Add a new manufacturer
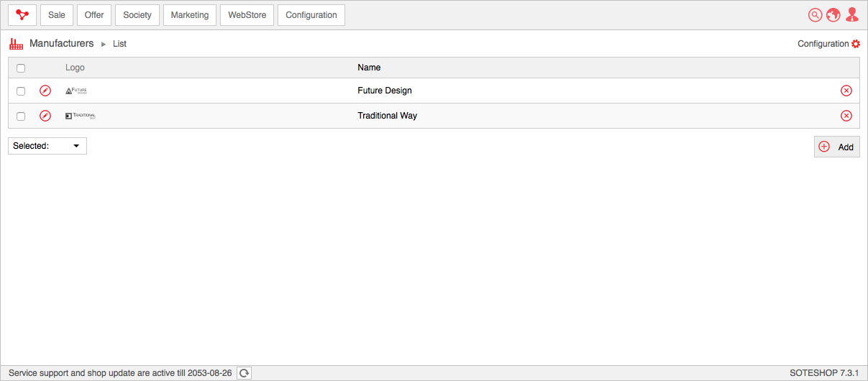 (837, 147)
